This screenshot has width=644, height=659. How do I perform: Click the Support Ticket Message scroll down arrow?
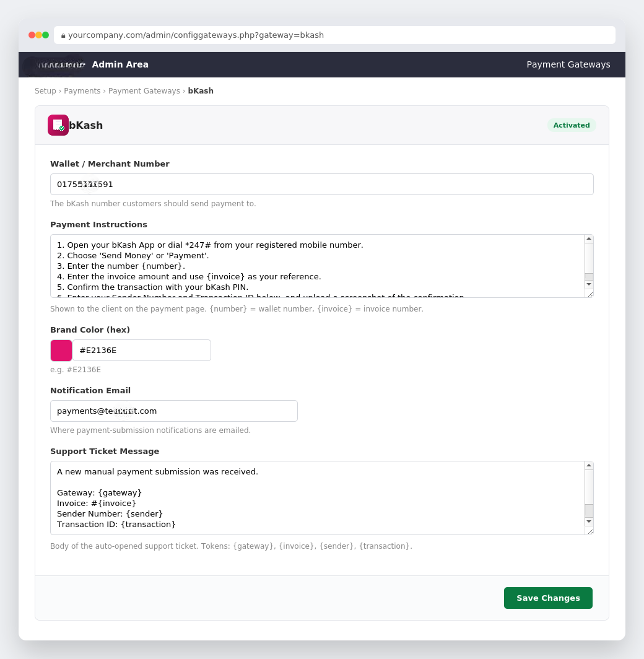(x=589, y=522)
